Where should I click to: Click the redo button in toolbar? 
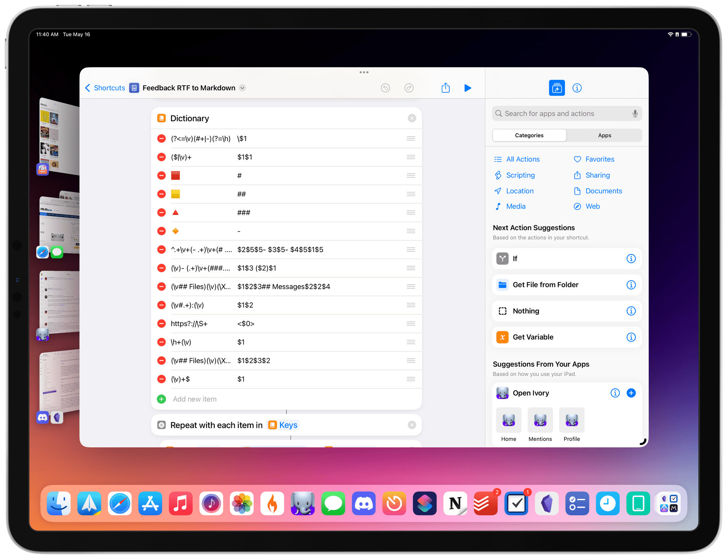409,88
